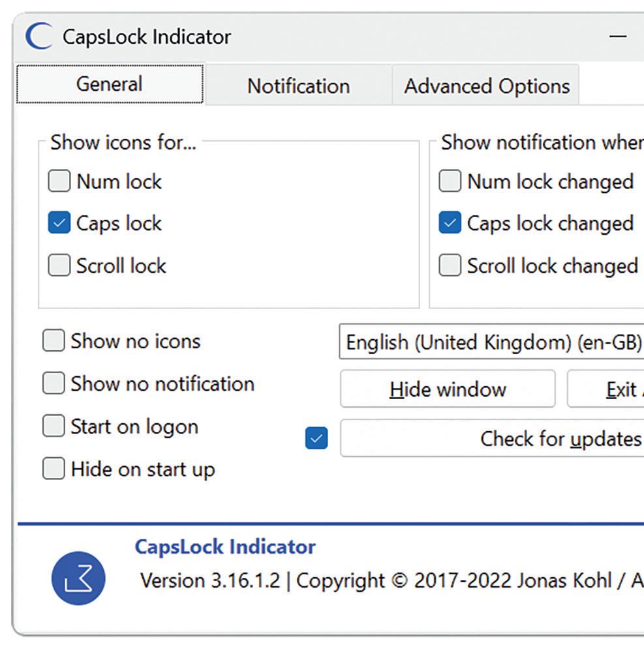Check Show no notification
Image resolution: width=644 pixels, height=649 pixels.
click(x=54, y=383)
